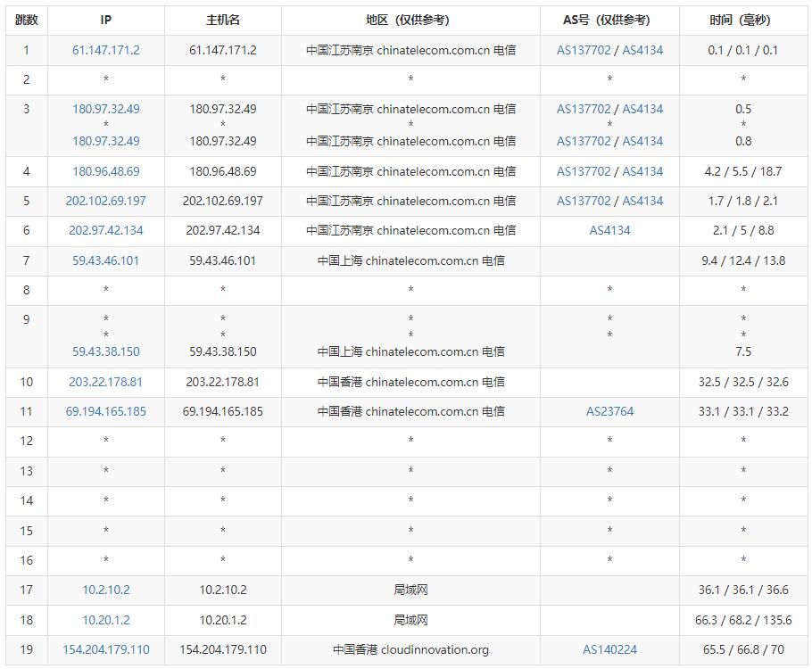Click the lone AS4134 link in hop 6
This screenshot has width=812, height=669.
(610, 230)
